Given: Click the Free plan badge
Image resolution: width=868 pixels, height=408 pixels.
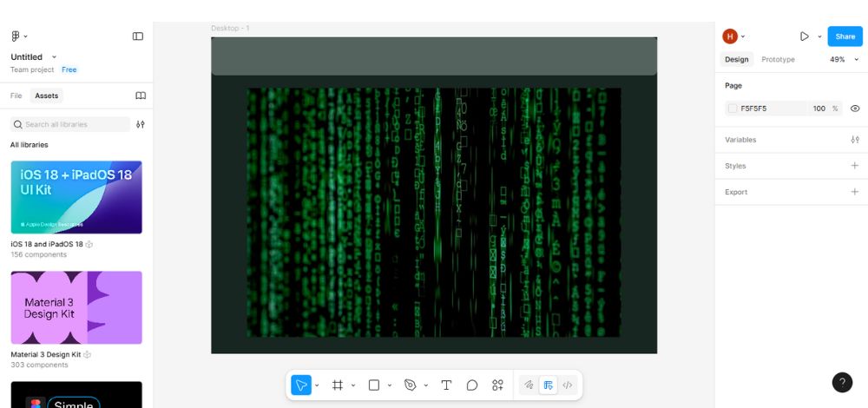Looking at the screenshot, I should click(x=69, y=69).
